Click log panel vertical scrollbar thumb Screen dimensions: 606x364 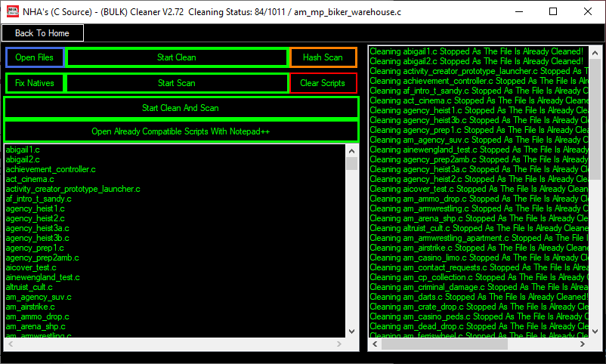(x=595, y=119)
